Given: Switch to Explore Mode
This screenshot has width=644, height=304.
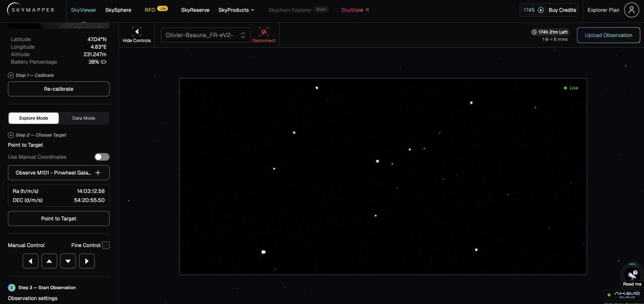Looking at the screenshot, I should (34, 118).
